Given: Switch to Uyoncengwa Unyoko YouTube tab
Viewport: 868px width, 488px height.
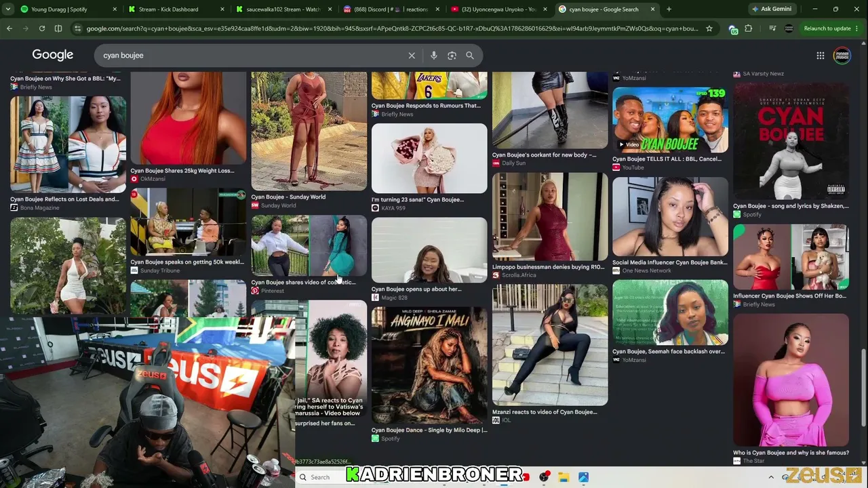Looking at the screenshot, I should (499, 9).
